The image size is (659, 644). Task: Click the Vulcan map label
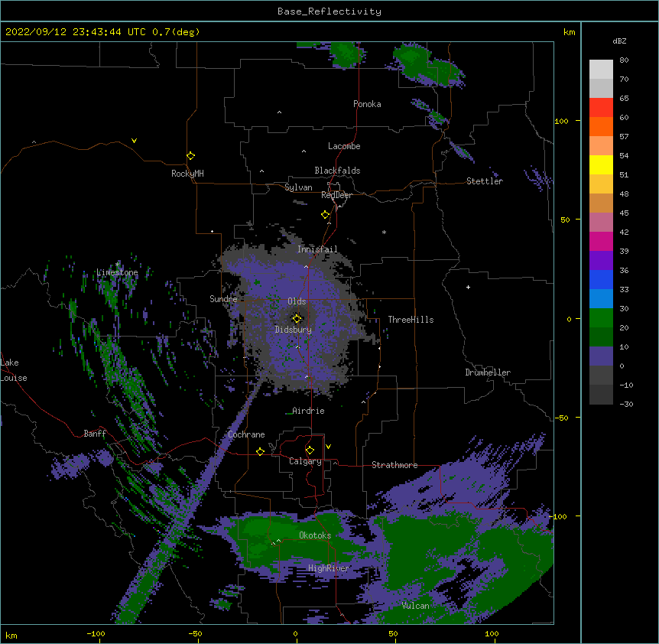point(416,606)
